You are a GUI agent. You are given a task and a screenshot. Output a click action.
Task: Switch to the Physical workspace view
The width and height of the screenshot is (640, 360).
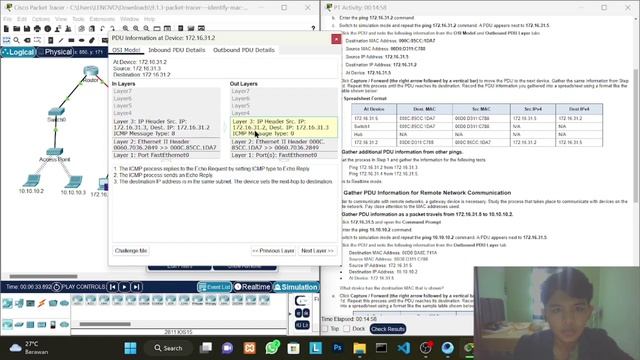point(55,52)
